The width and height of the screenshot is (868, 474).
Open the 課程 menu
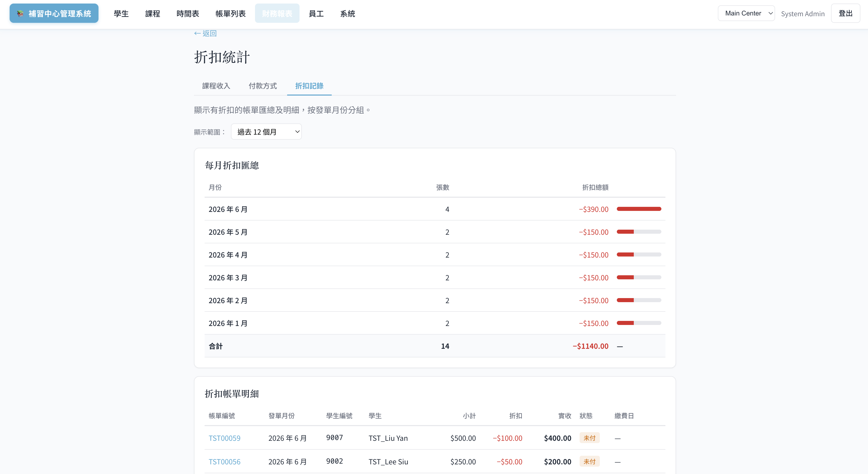click(x=152, y=13)
